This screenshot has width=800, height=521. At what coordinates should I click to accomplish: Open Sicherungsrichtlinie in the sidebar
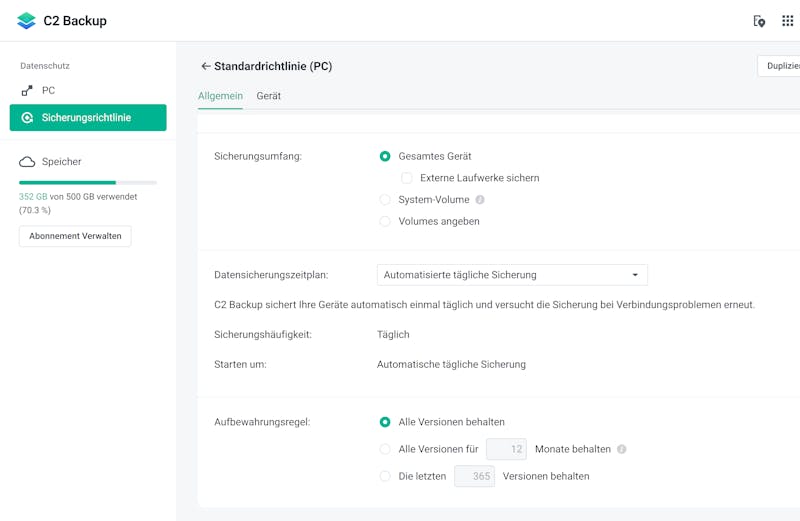[x=88, y=118]
